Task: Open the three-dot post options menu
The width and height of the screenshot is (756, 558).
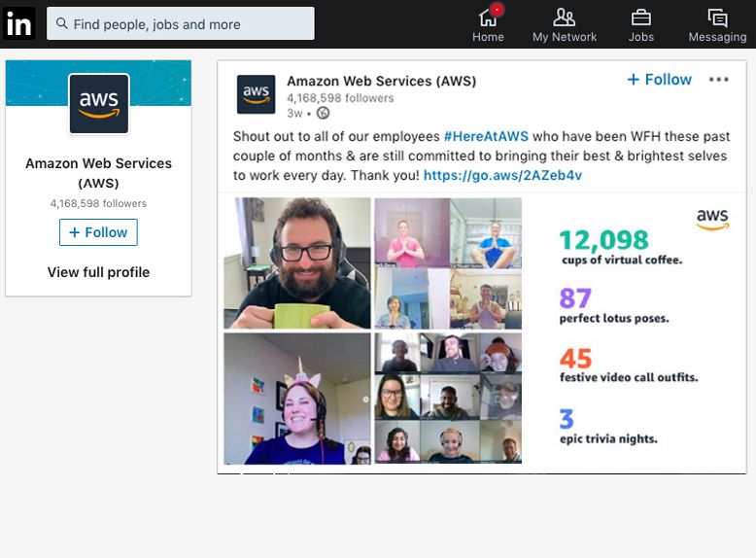Action: pyautogui.click(x=718, y=80)
